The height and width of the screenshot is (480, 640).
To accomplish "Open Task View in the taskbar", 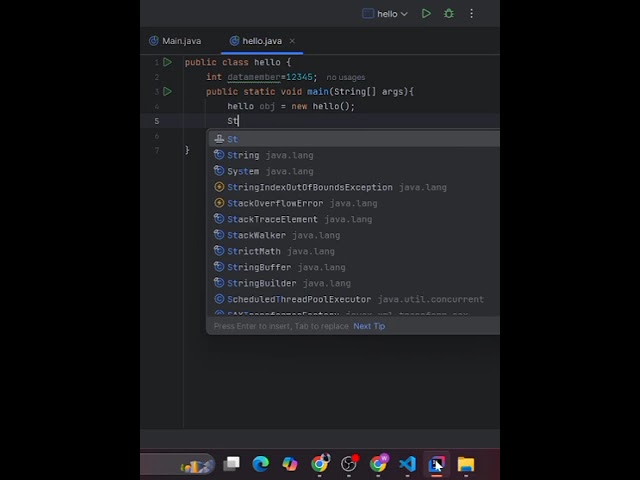I will click(231, 464).
